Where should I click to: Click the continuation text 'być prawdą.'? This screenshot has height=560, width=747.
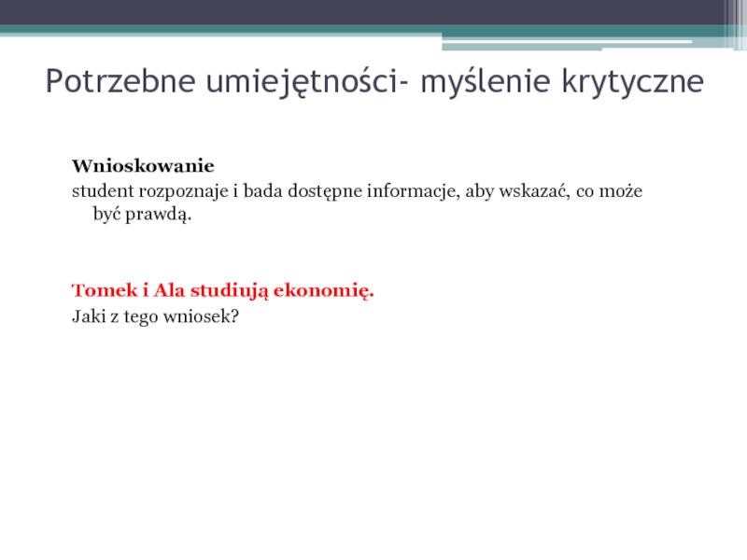coord(143,215)
